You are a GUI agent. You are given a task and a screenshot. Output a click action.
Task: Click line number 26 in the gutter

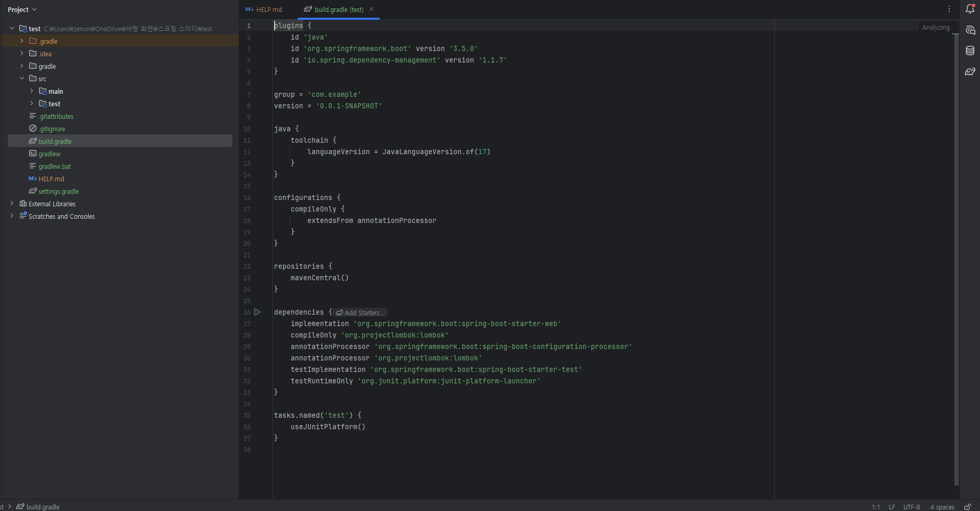pyautogui.click(x=247, y=312)
